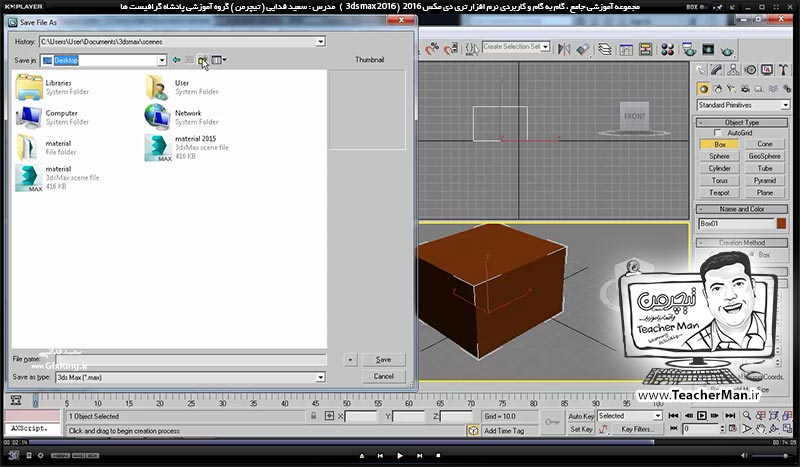Toggle the Spinner Snap tool
This screenshot has height=467, width=800.
coord(451,49)
